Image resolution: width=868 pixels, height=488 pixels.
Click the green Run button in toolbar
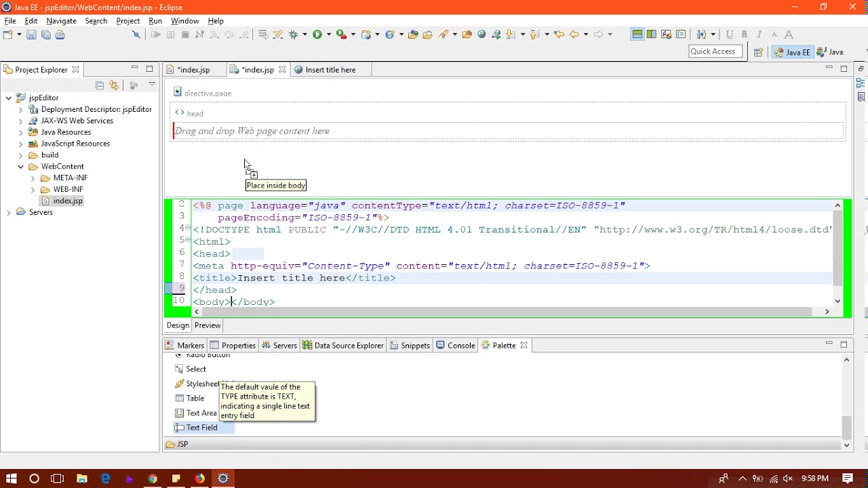click(x=317, y=35)
